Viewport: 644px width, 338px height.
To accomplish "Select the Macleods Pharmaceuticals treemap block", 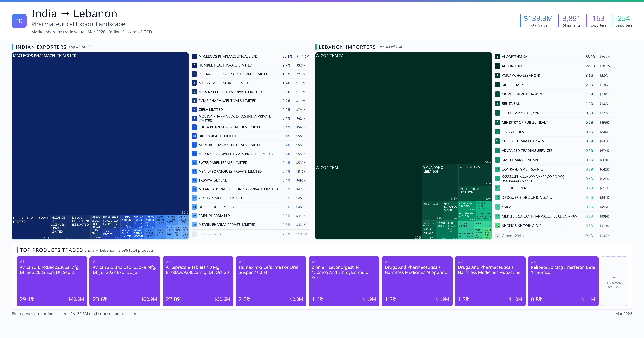I will [x=100, y=133].
